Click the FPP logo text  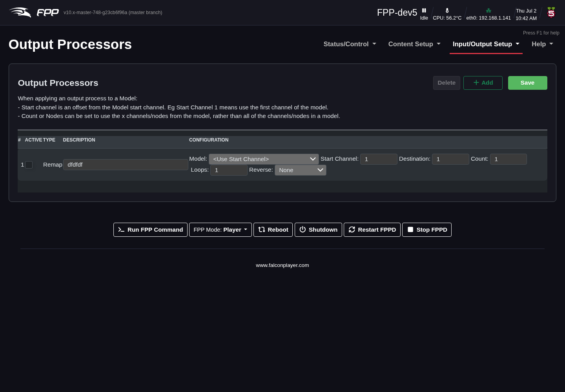click(48, 13)
